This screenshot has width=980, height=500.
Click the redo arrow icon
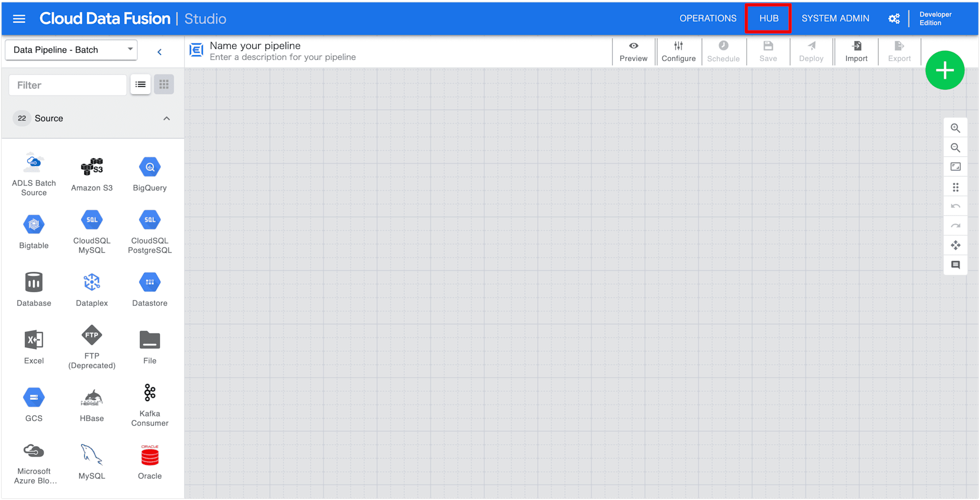955,226
